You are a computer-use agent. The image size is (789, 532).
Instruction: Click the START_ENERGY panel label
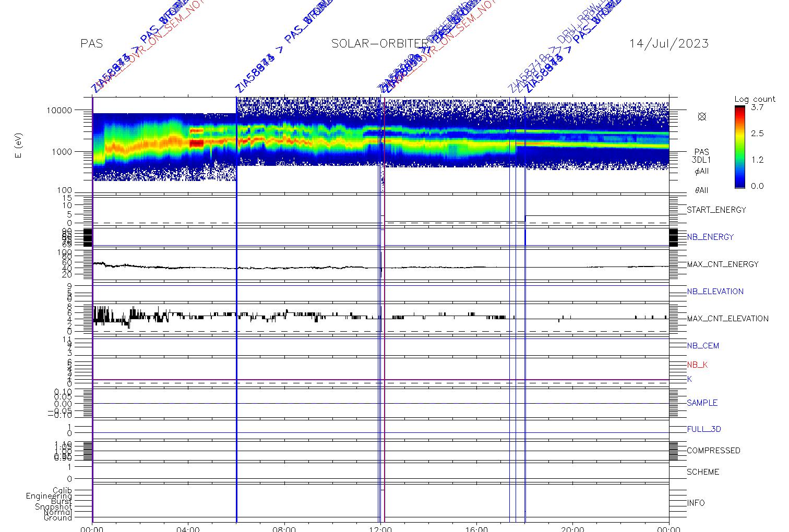(x=716, y=210)
